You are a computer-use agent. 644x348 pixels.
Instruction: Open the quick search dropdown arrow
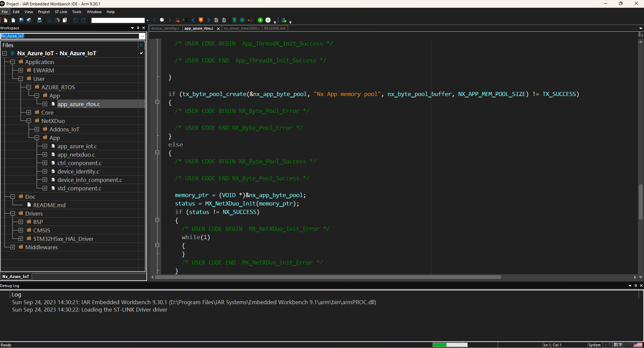(x=147, y=21)
